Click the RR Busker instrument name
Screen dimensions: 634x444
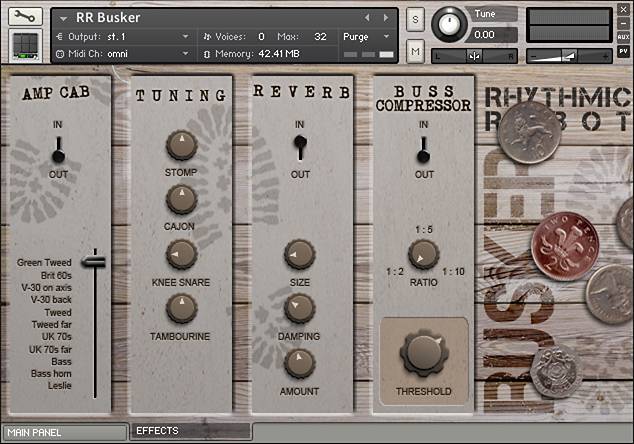click(x=108, y=17)
